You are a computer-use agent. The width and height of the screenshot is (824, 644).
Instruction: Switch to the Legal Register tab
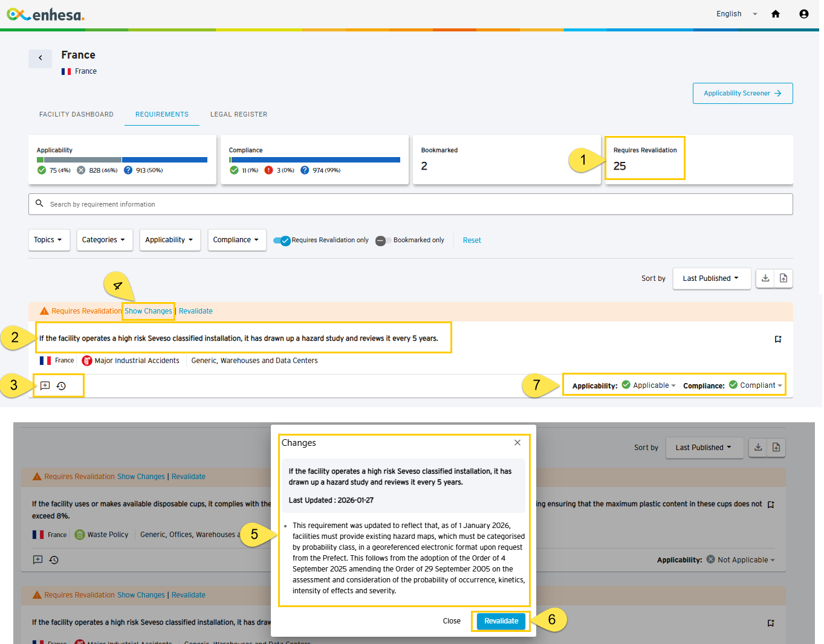pyautogui.click(x=239, y=114)
